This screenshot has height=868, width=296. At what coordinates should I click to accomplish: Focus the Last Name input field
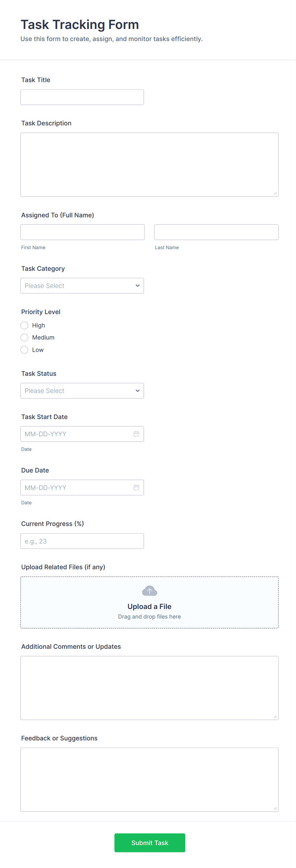(216, 232)
